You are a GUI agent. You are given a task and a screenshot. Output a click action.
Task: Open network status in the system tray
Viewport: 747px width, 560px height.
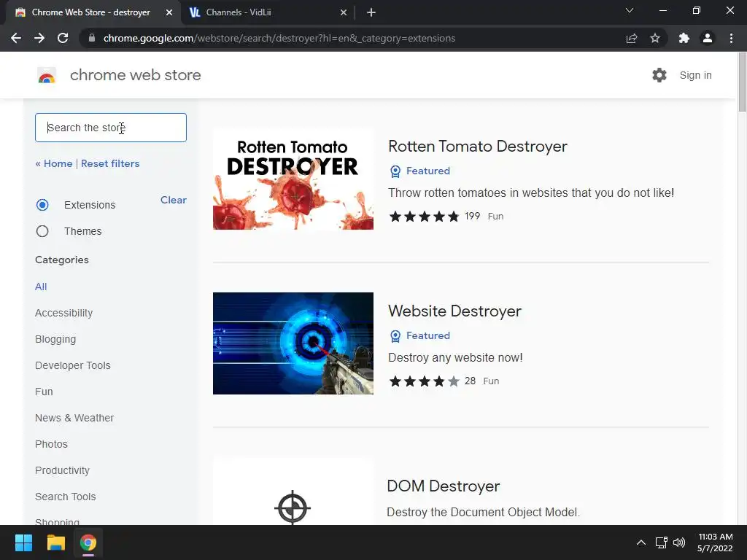661,542
